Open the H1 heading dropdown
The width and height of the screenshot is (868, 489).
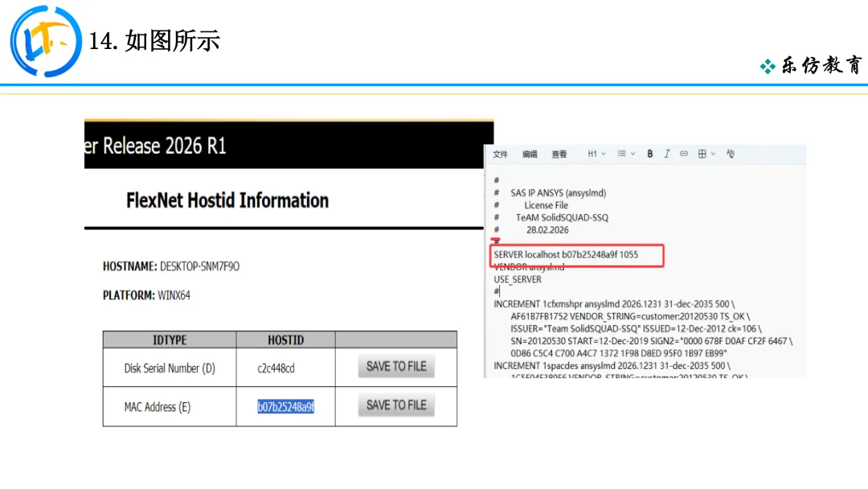click(x=596, y=154)
